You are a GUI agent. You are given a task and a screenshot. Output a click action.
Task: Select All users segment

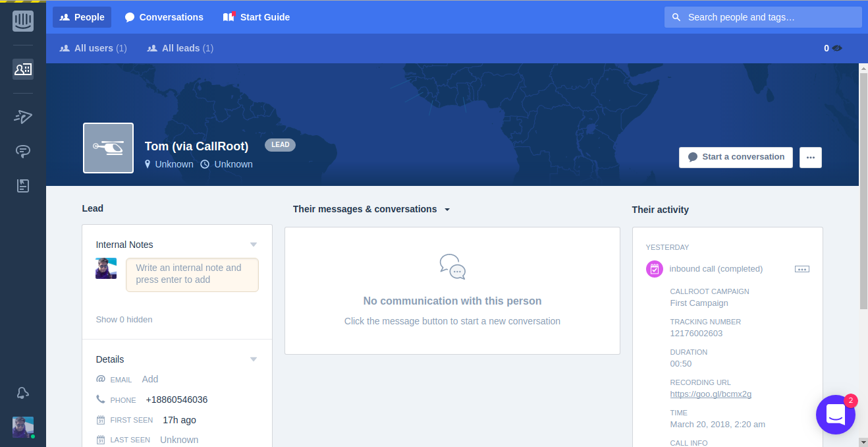coord(93,48)
